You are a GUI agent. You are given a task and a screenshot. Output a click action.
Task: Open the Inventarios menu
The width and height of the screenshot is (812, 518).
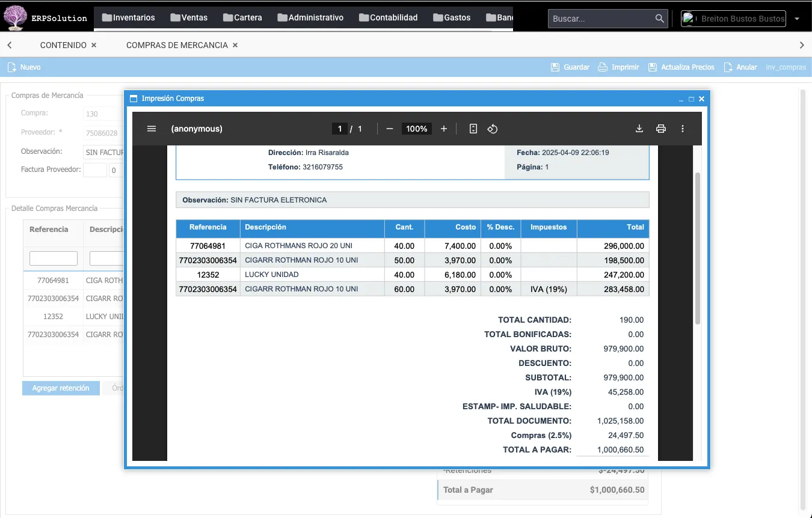128,17
